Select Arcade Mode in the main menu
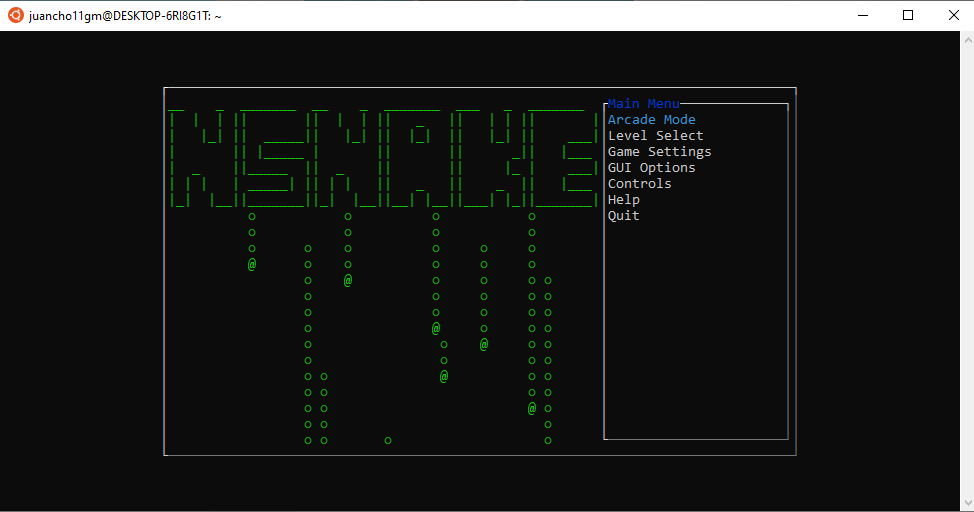This screenshot has height=512, width=974. click(652, 119)
